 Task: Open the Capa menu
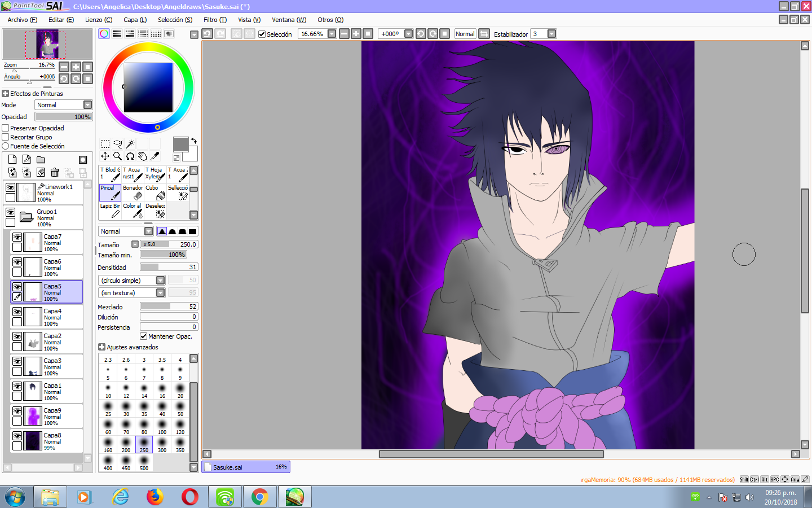(135, 20)
